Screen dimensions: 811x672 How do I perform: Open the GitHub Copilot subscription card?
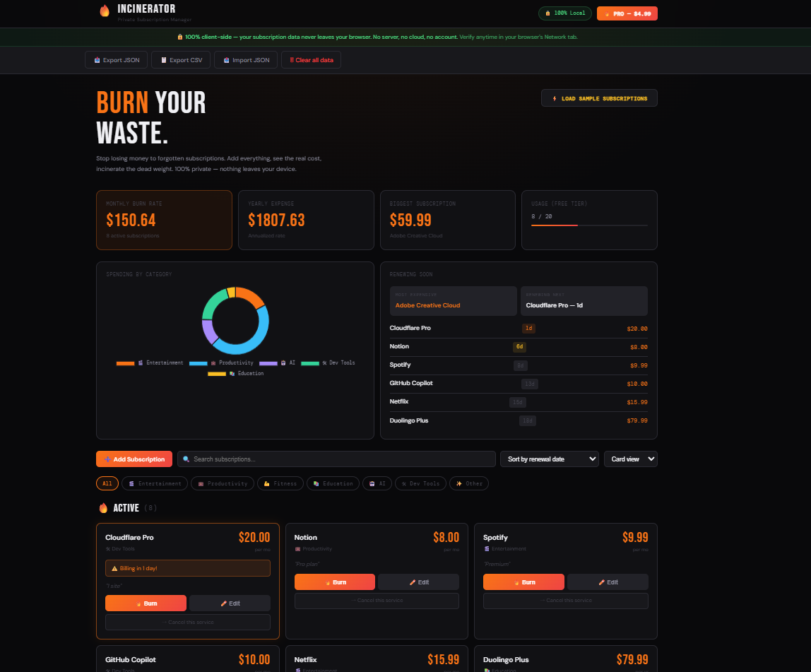click(x=188, y=659)
